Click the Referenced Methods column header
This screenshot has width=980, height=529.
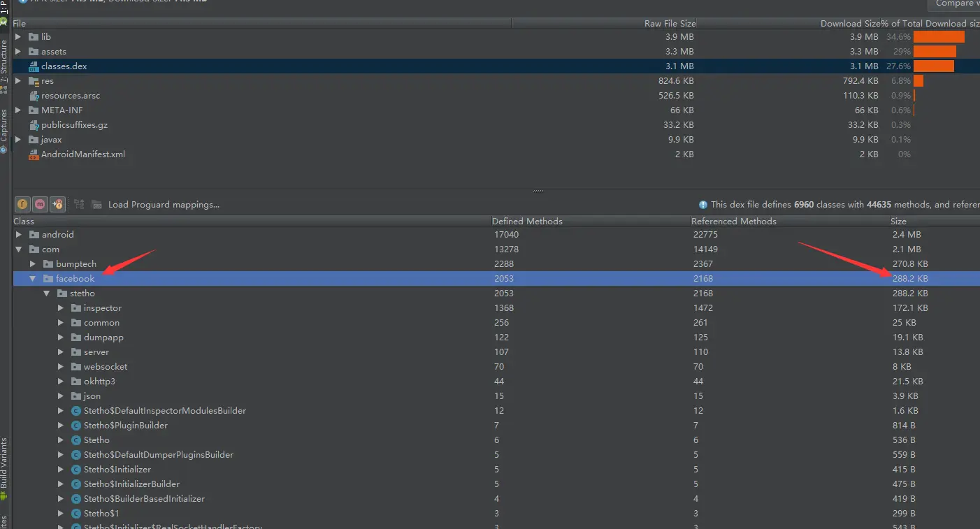[x=790, y=221]
